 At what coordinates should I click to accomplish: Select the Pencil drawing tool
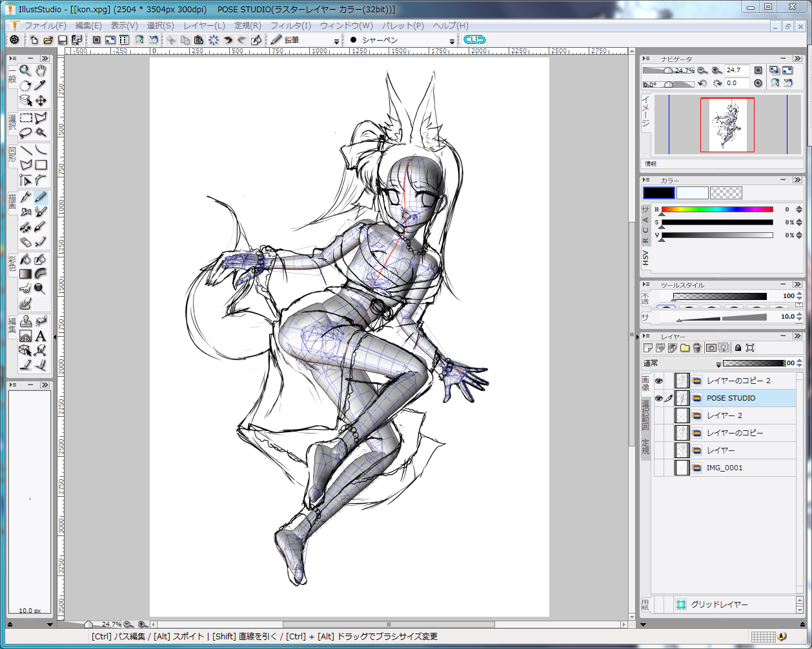pyautogui.click(x=41, y=197)
